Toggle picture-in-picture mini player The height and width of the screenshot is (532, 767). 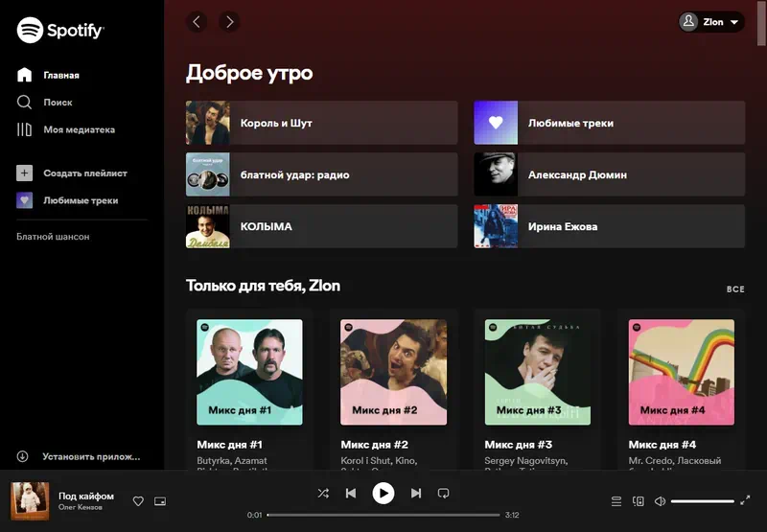[x=160, y=501]
